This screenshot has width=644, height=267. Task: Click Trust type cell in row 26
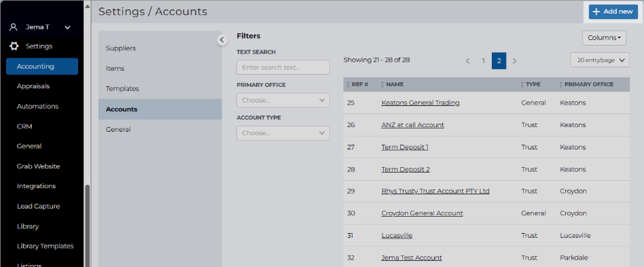[529, 125]
